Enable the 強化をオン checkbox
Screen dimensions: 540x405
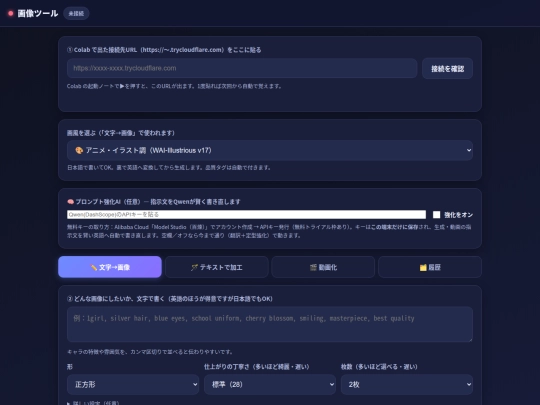436,215
